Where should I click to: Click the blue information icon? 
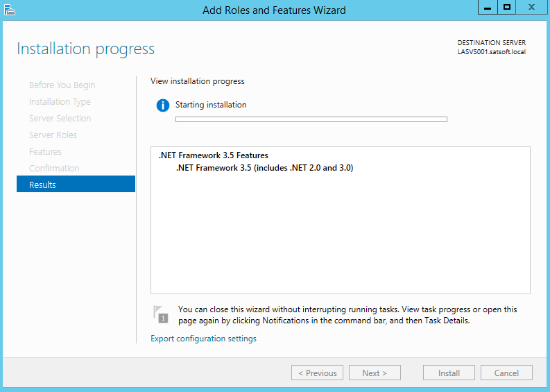[x=163, y=105]
